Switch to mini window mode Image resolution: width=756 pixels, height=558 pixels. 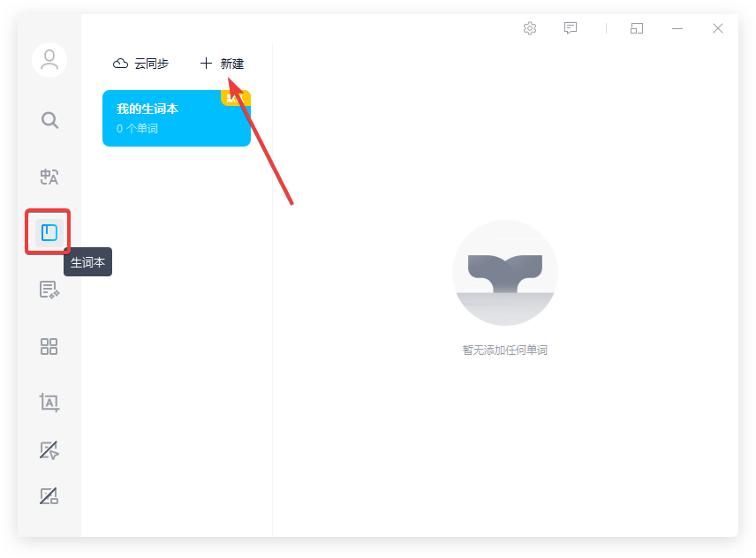637,28
